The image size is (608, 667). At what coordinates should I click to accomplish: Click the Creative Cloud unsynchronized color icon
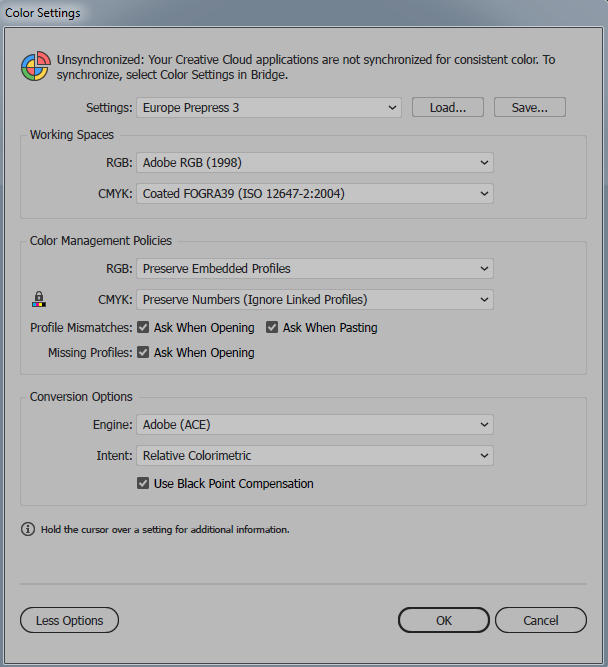(35, 66)
